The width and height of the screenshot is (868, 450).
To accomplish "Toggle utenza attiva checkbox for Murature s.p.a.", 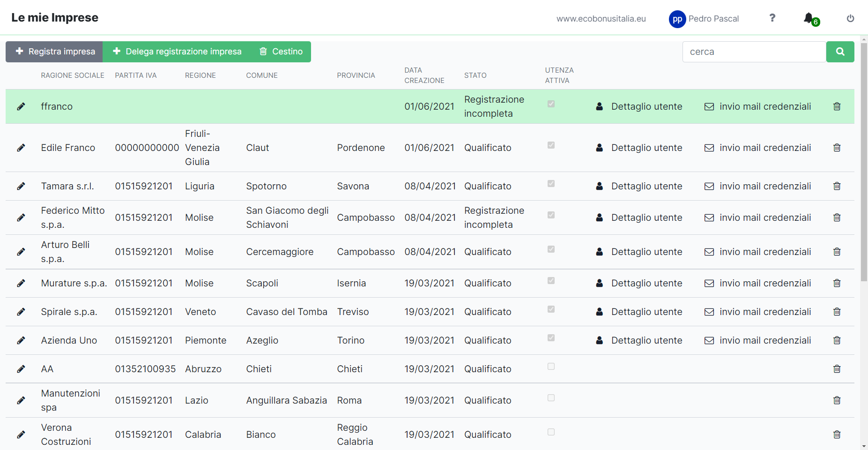I will coord(551,281).
